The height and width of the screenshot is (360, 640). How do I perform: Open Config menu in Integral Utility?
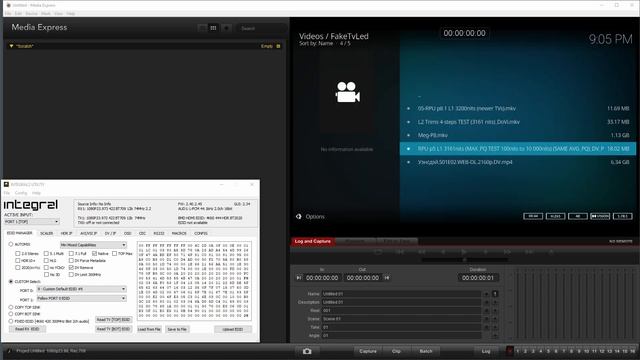pyautogui.click(x=21, y=193)
